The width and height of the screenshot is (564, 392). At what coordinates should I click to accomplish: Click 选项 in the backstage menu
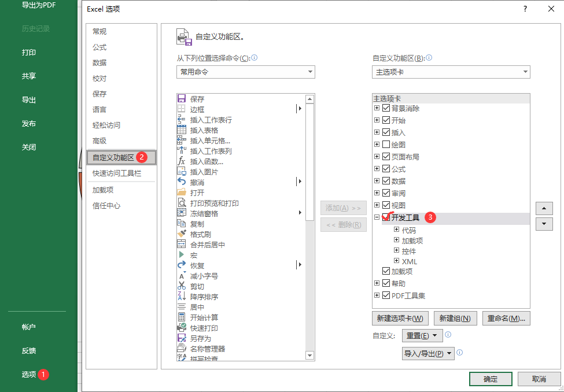[x=29, y=375]
